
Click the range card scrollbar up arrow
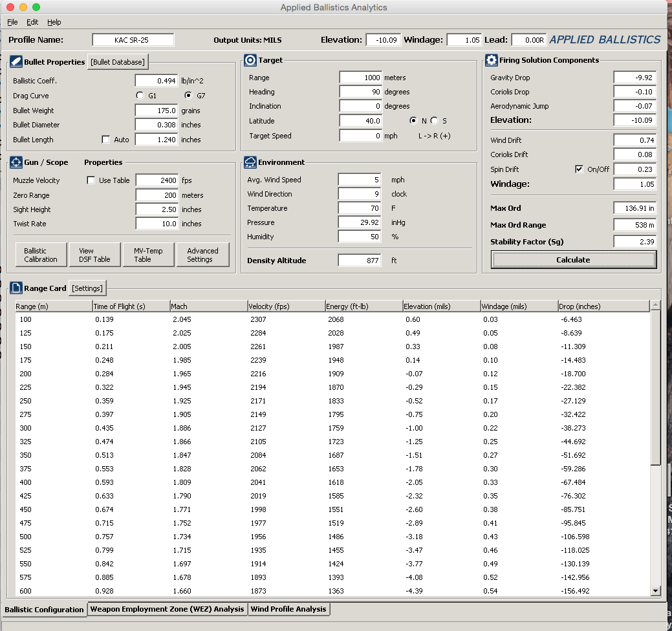coord(655,305)
